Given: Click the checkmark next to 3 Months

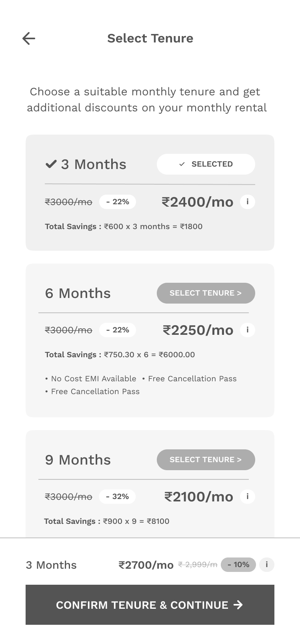Looking at the screenshot, I should [51, 164].
